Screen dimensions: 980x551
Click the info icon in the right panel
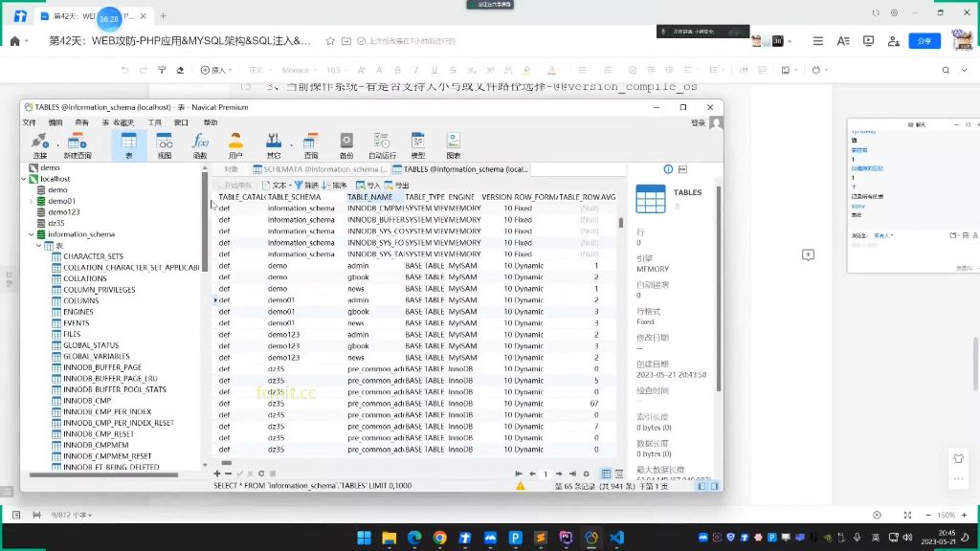pyautogui.click(x=668, y=169)
